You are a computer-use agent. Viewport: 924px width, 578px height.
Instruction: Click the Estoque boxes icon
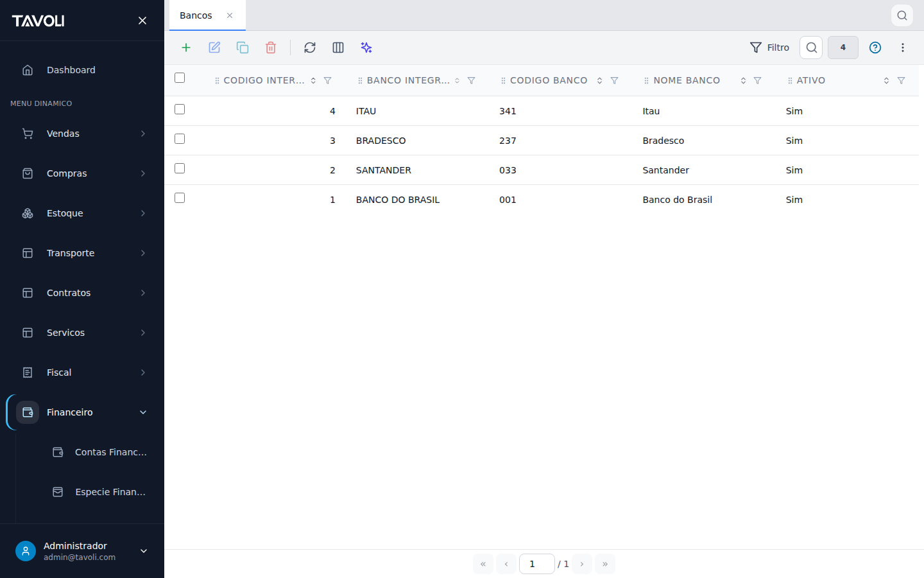[28, 213]
